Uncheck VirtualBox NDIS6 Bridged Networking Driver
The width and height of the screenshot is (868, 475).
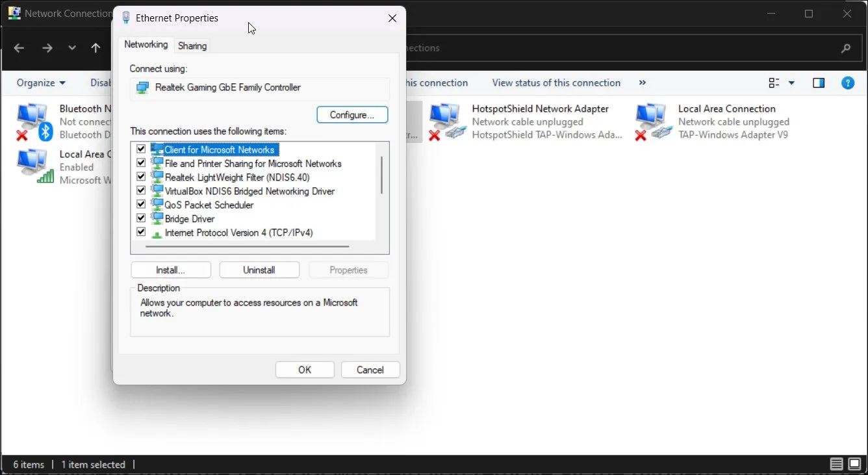point(141,190)
